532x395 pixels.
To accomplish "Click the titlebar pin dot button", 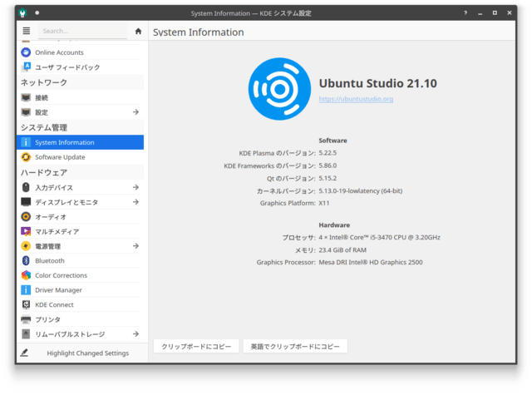I will point(37,13).
